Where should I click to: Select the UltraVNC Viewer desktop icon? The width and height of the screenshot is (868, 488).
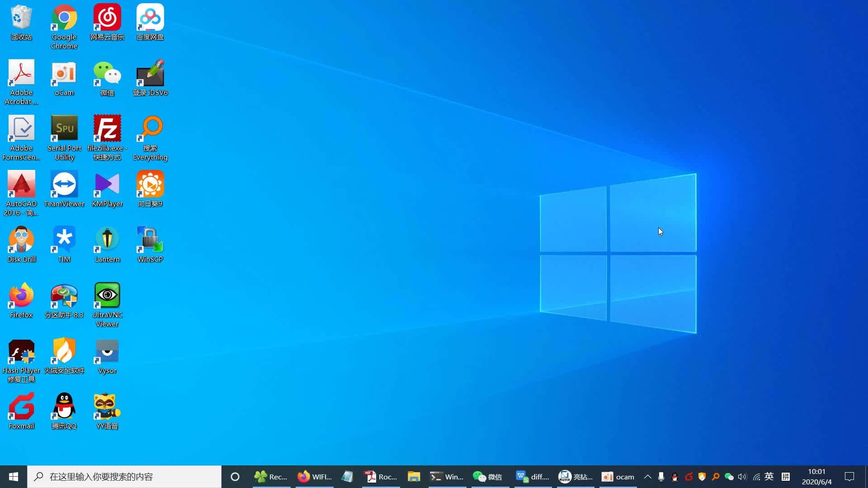107,305
